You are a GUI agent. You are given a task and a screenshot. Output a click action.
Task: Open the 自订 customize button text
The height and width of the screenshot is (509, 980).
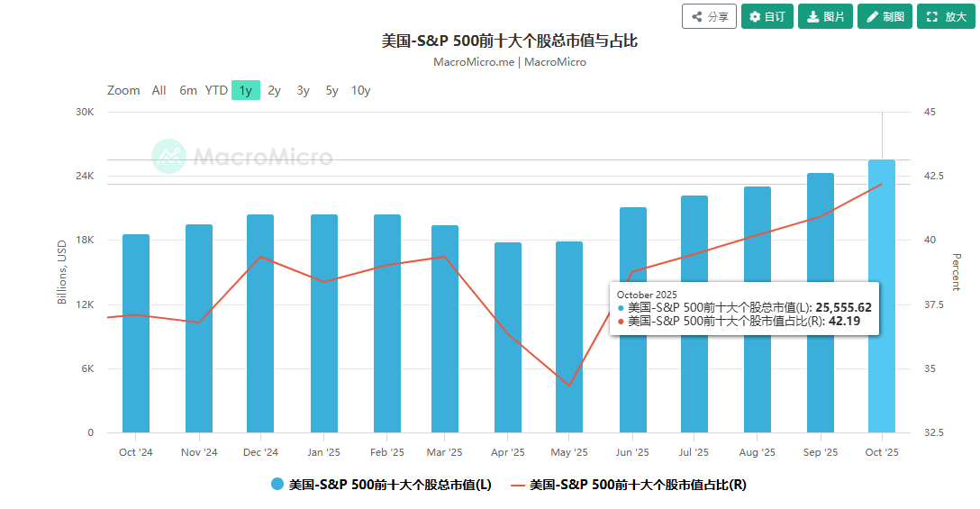click(x=775, y=17)
